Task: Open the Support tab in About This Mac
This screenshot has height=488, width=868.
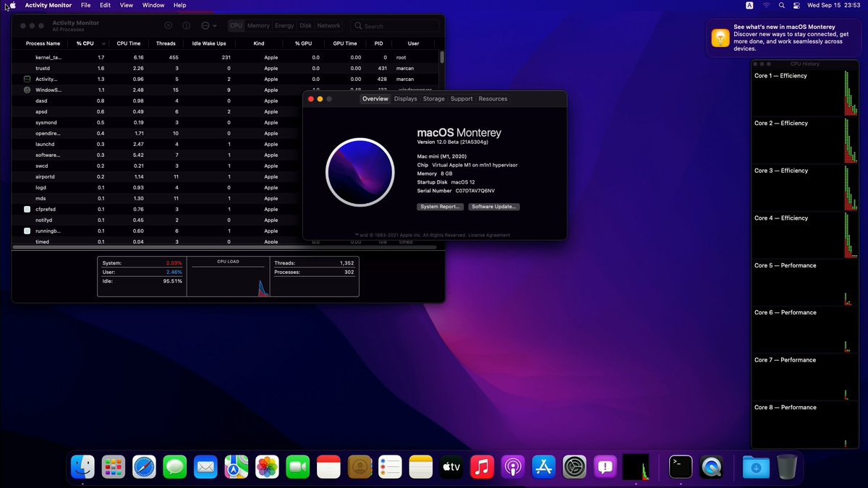Action: pos(461,98)
